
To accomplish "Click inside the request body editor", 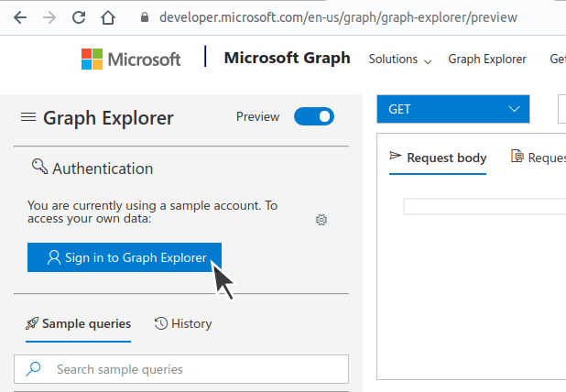I will click(x=484, y=206).
